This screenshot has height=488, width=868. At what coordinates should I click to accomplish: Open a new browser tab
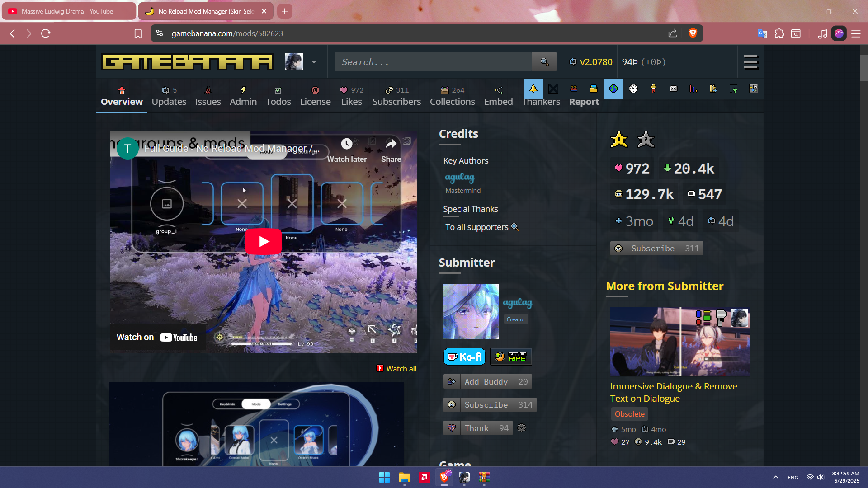tap(284, 11)
